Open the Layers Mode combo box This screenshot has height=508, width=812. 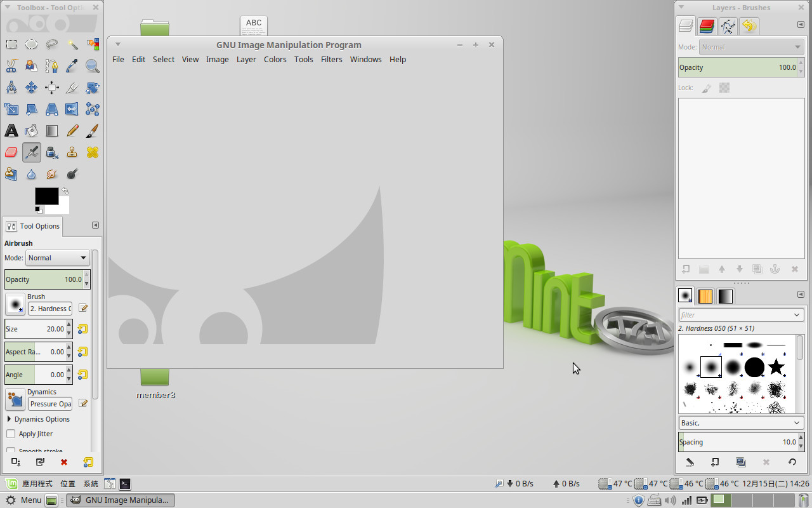(752, 47)
